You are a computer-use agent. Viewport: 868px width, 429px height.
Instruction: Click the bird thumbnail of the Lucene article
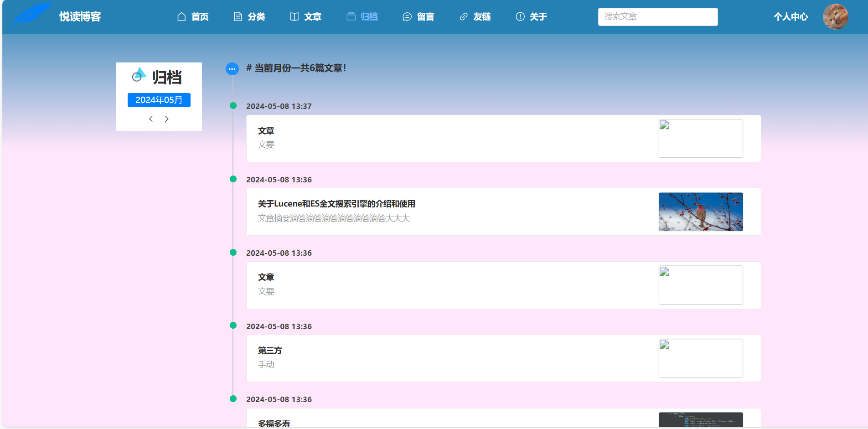point(701,212)
